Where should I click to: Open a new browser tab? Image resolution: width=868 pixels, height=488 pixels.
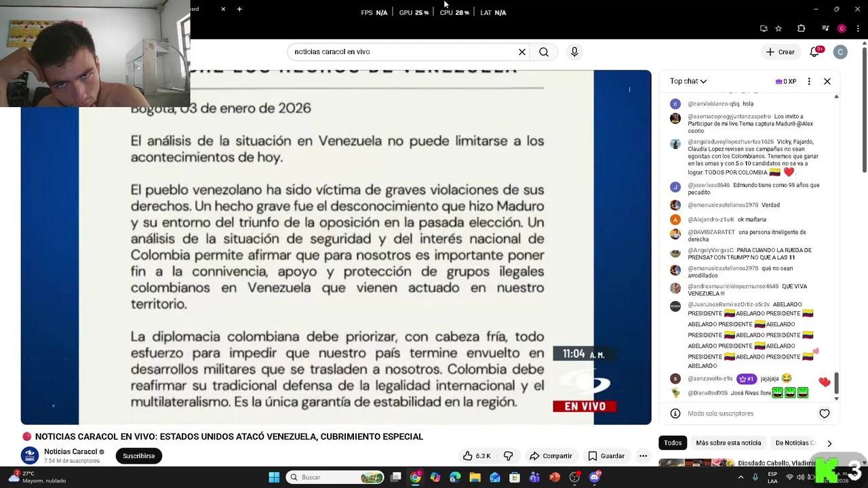pos(239,9)
